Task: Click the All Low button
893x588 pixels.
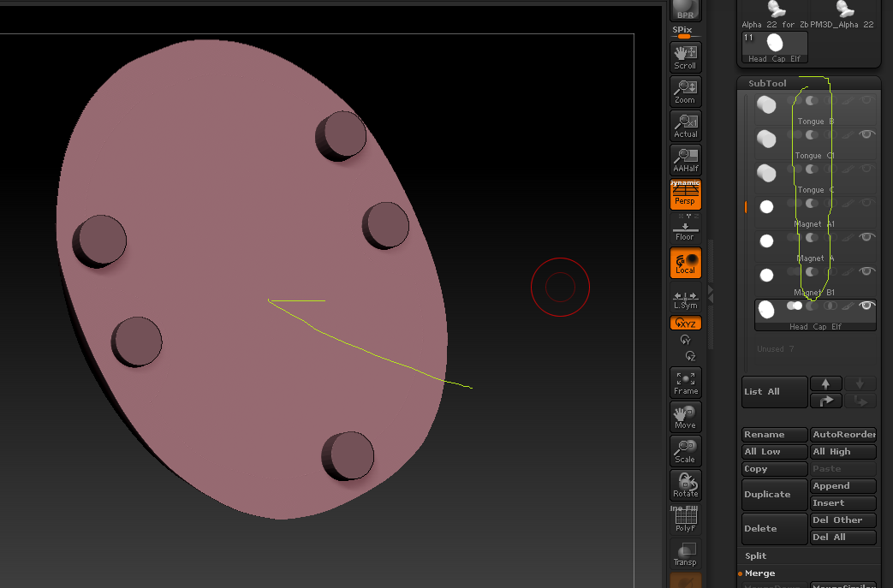Action: 775,451
